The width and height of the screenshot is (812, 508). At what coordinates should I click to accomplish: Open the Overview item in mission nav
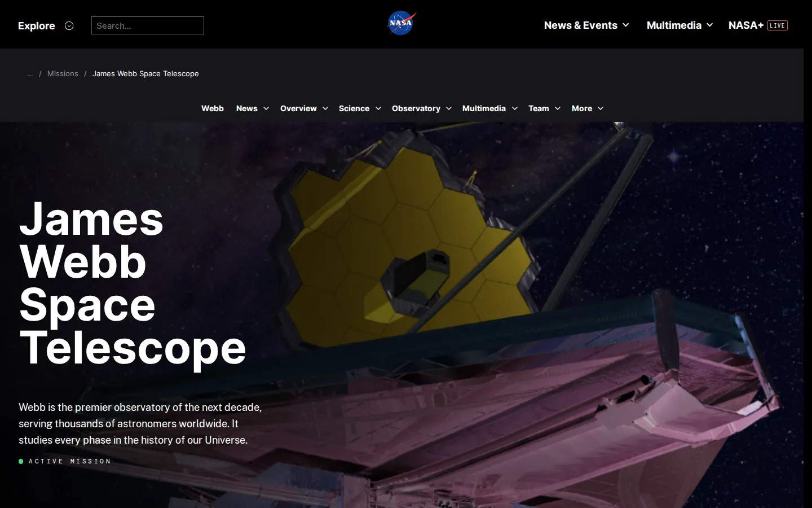pos(298,108)
